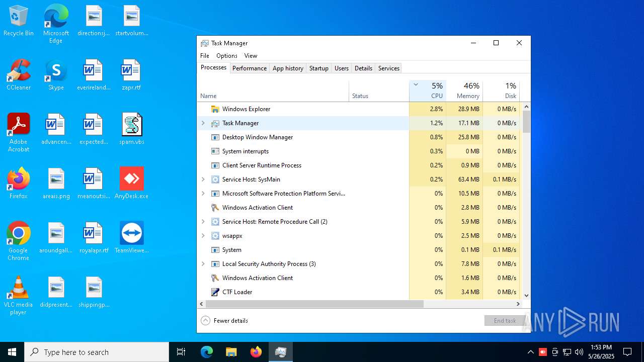Select the startvolum image file icon
The height and width of the screenshot is (362, 644).
click(x=132, y=21)
